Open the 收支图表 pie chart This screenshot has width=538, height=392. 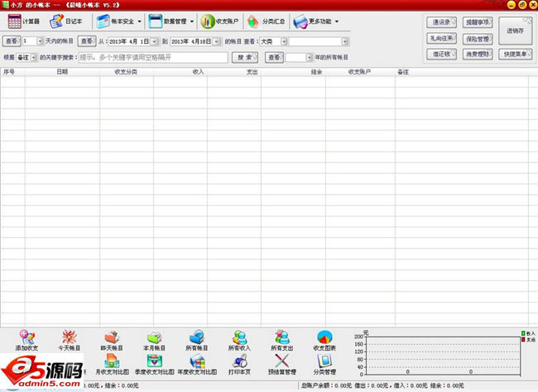coord(324,340)
